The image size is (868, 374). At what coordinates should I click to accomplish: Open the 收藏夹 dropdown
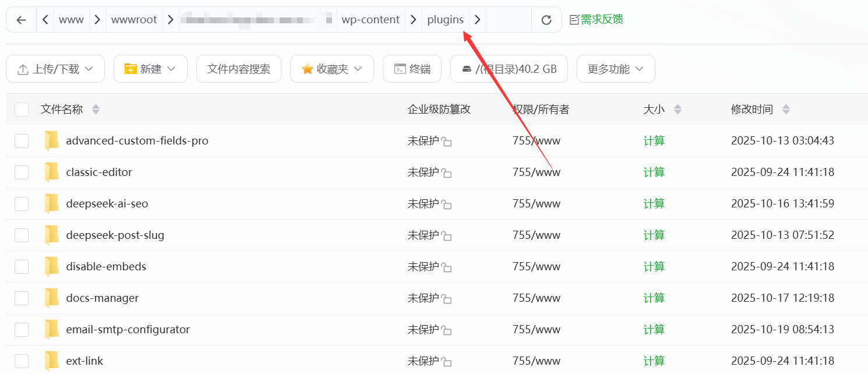[332, 69]
